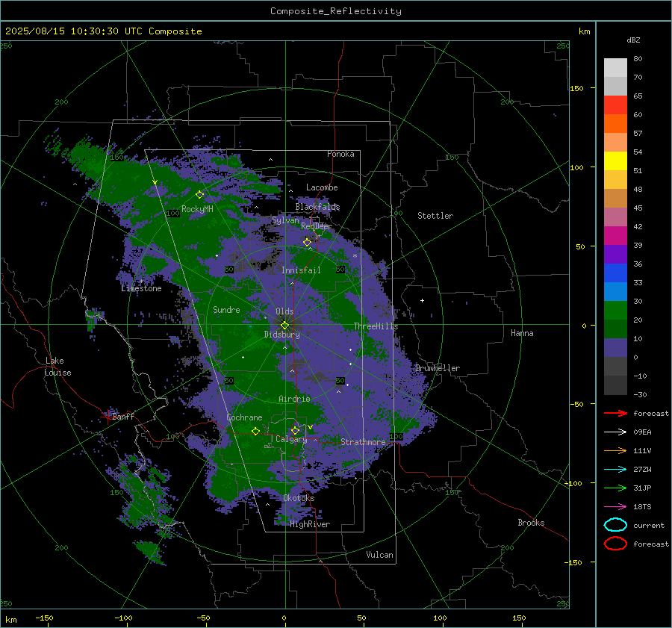Click the Blackfalds city label
The image size is (672, 628).
coord(317,207)
